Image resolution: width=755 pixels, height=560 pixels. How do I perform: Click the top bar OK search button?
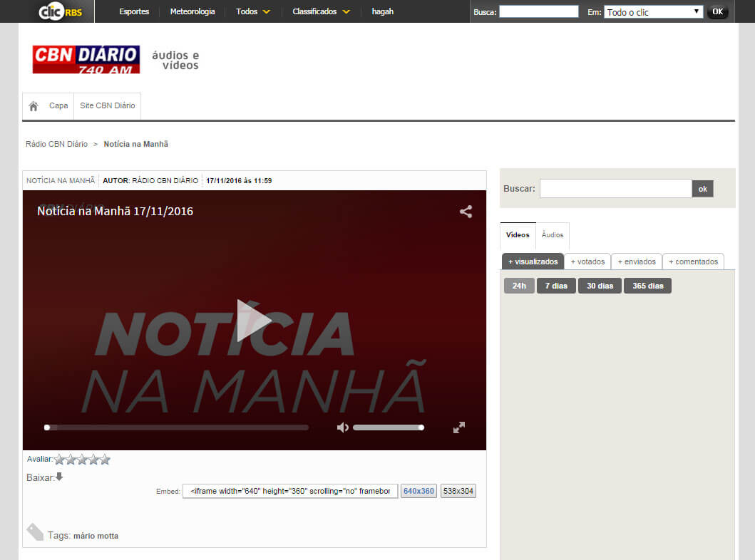(717, 12)
